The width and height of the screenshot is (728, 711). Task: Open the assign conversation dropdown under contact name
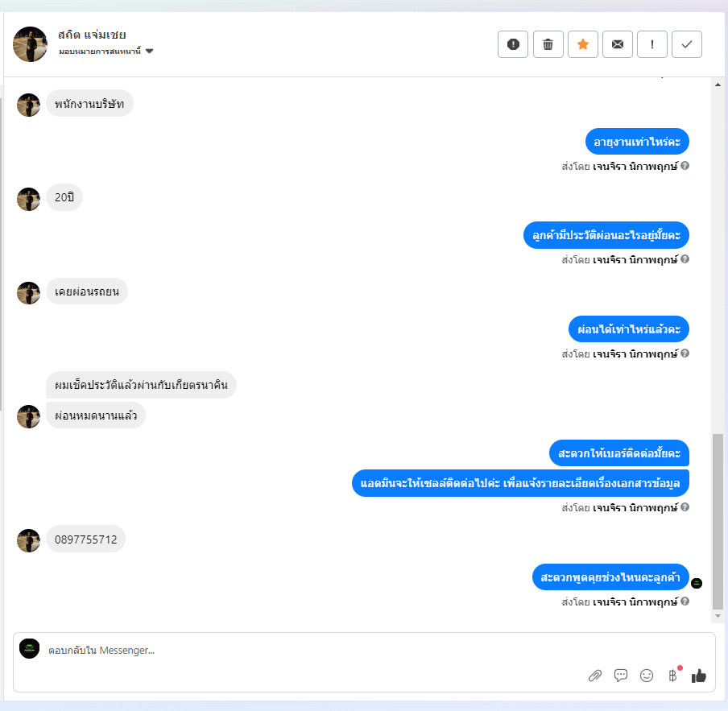coord(105,51)
